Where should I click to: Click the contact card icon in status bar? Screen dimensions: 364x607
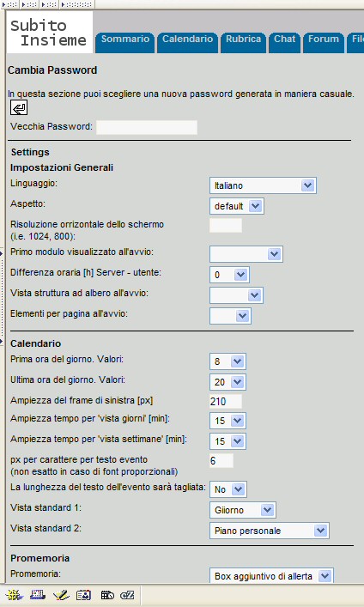[83, 595]
